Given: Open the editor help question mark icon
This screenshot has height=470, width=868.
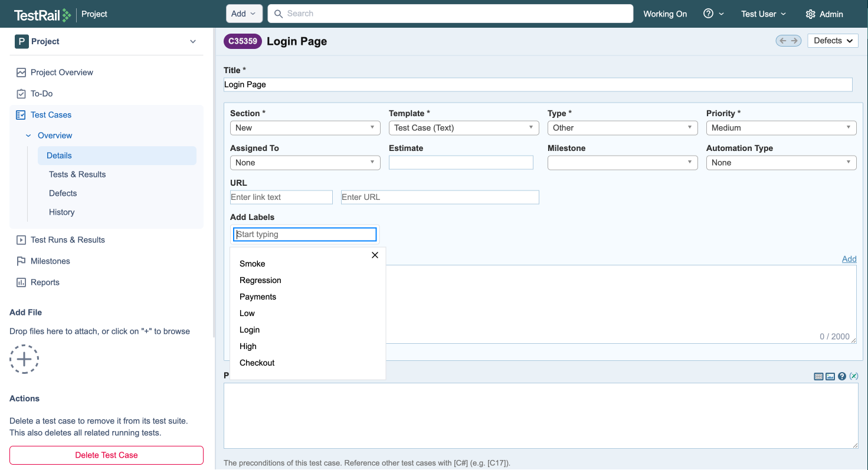Looking at the screenshot, I should [x=842, y=376].
